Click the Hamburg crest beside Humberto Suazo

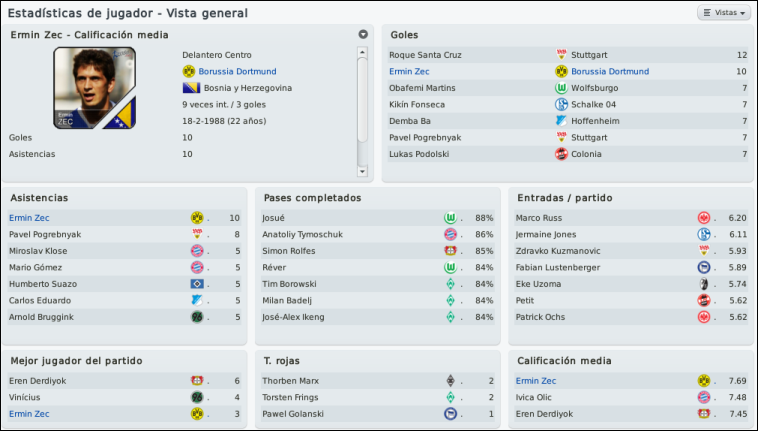(x=197, y=284)
